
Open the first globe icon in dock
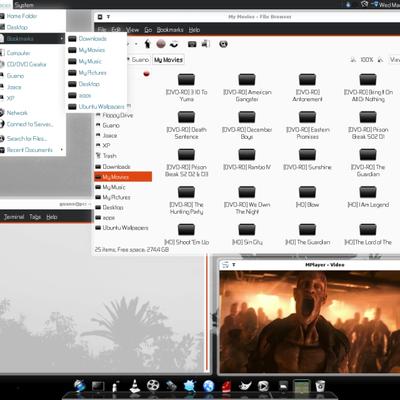pos(80,386)
